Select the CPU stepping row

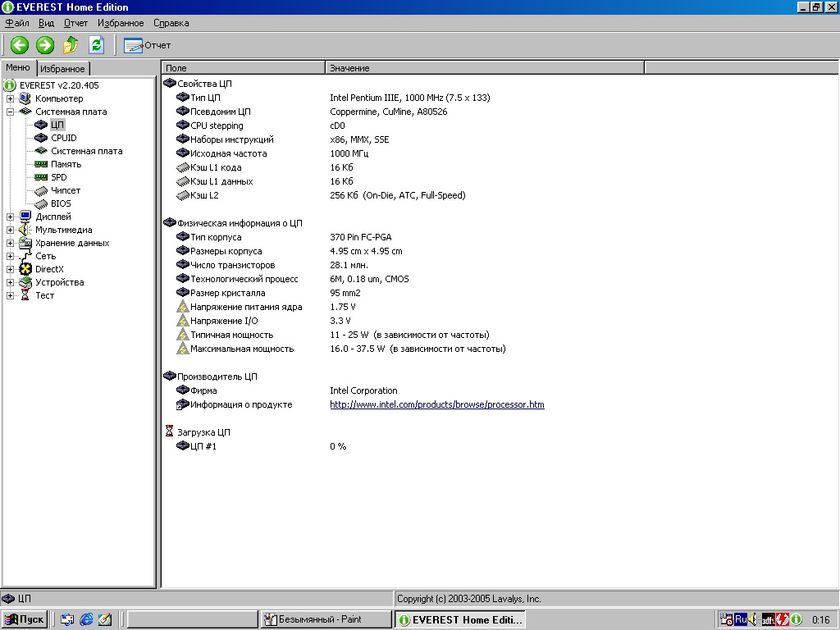(260, 126)
